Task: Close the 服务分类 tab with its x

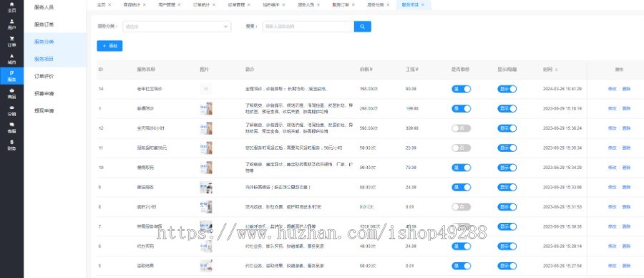Action: pyautogui.click(x=388, y=5)
